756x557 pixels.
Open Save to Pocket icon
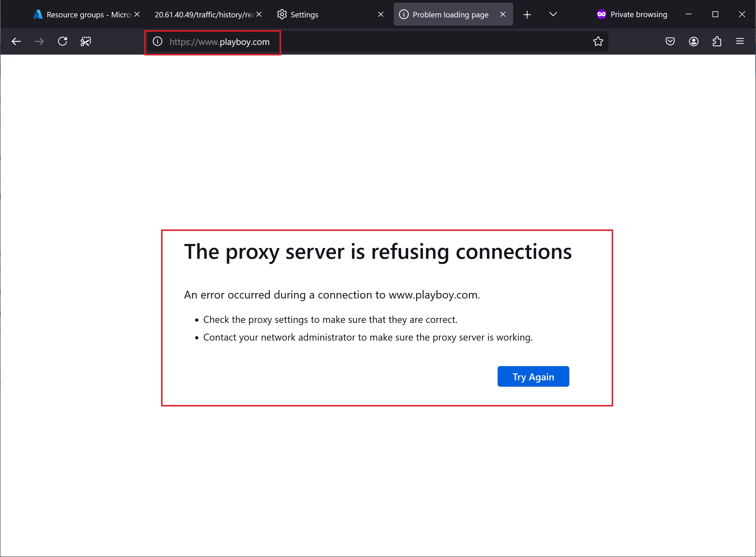click(x=670, y=41)
